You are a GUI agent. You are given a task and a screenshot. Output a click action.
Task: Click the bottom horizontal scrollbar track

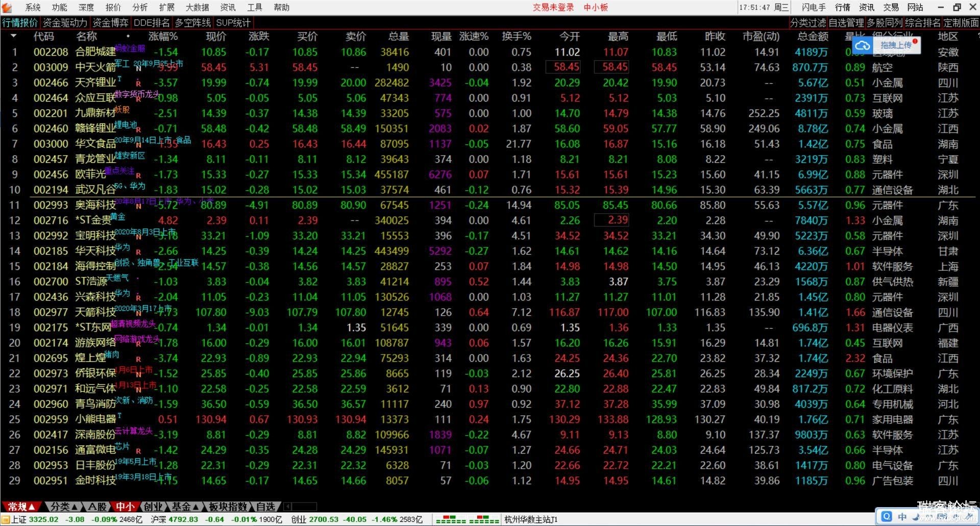click(x=305, y=507)
